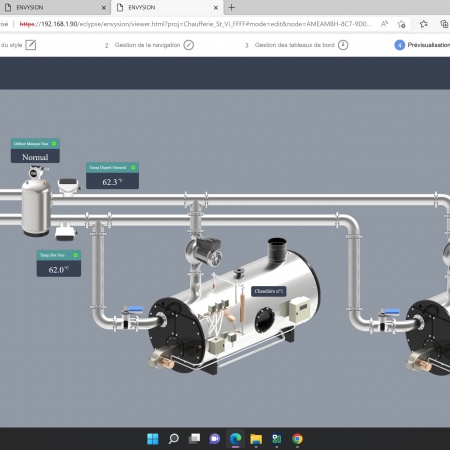Click green status dot on Normal widget
The width and height of the screenshot is (450, 450).
[54, 144]
